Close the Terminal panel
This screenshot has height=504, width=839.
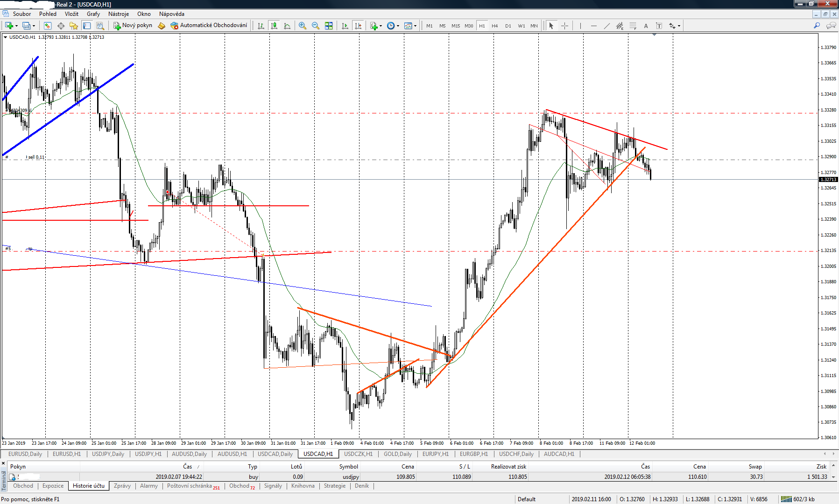click(3, 463)
